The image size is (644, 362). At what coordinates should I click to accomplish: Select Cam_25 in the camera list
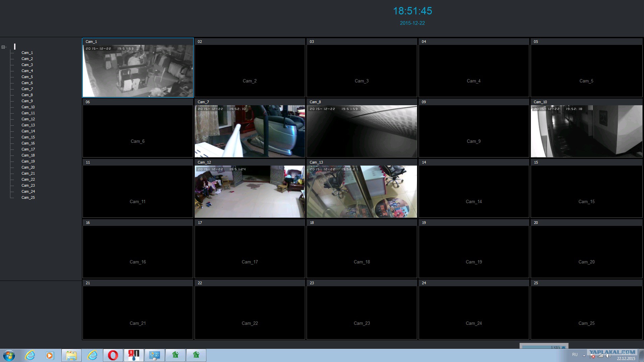(x=28, y=197)
